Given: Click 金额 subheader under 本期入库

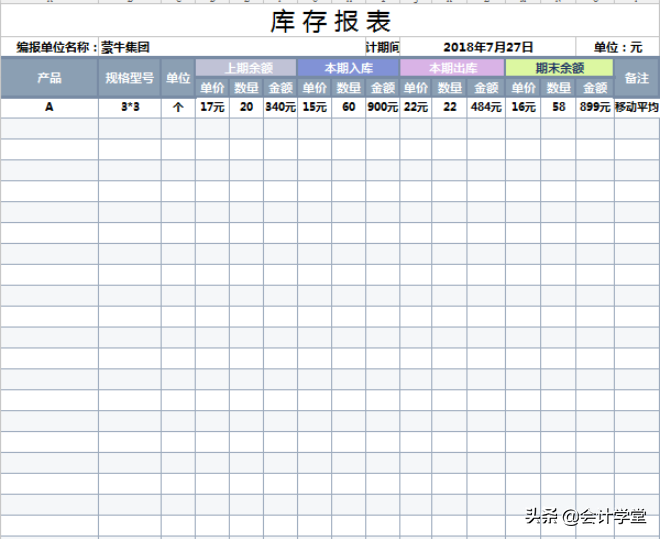Looking at the screenshot, I should point(382,88).
